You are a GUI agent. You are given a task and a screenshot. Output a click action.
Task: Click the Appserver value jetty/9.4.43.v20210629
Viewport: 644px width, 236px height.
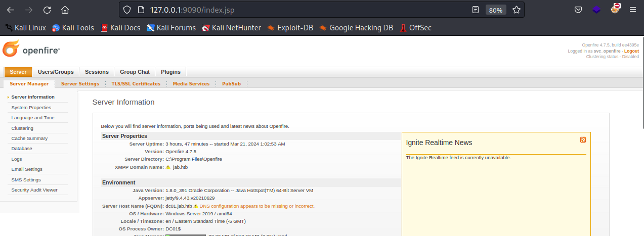pyautogui.click(x=190, y=198)
